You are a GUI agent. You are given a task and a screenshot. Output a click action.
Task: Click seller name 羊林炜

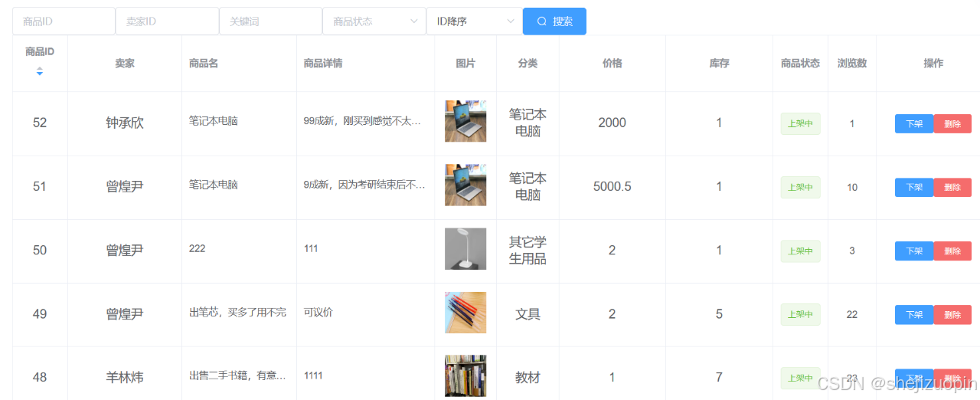[x=125, y=377]
